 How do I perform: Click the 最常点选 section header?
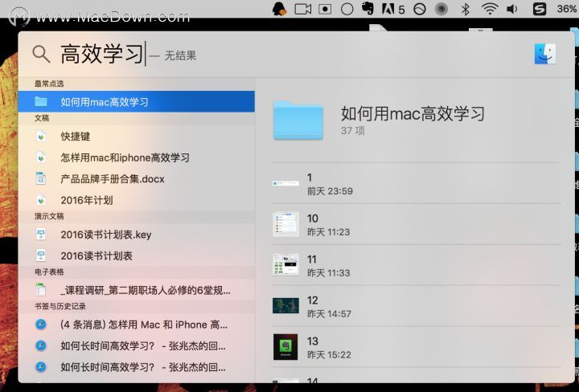(x=49, y=84)
